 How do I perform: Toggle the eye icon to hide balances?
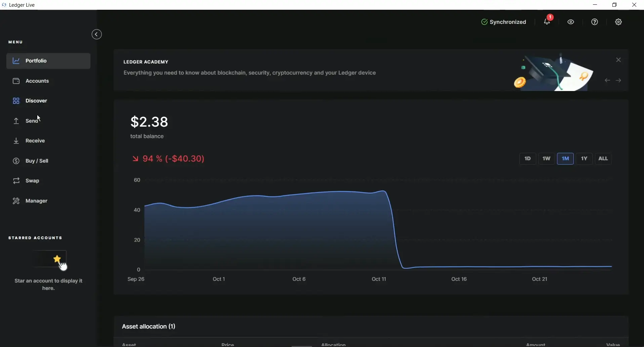tap(571, 22)
